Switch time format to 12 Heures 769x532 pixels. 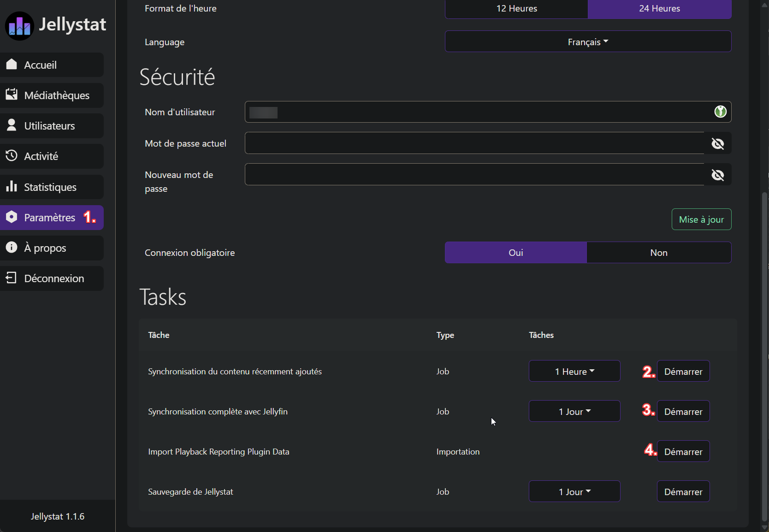pos(516,9)
